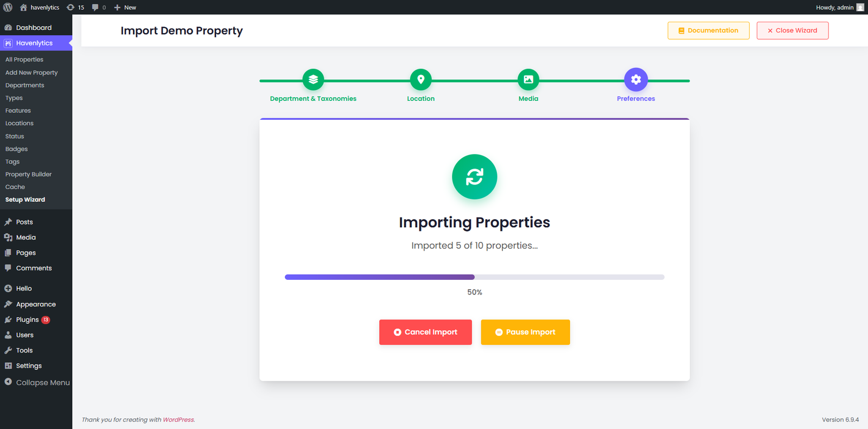Follow the WordPress link in footer

(178, 420)
